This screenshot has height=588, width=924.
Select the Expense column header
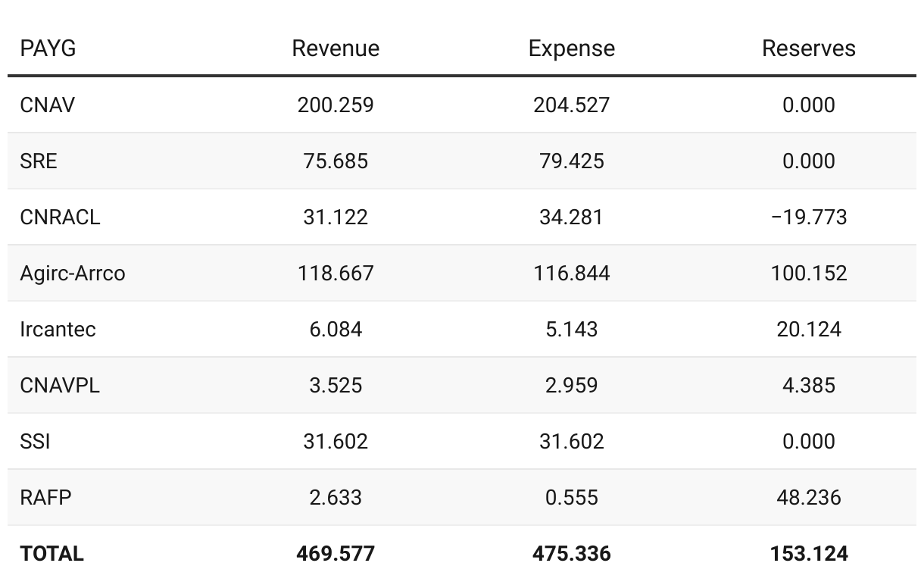tap(571, 48)
